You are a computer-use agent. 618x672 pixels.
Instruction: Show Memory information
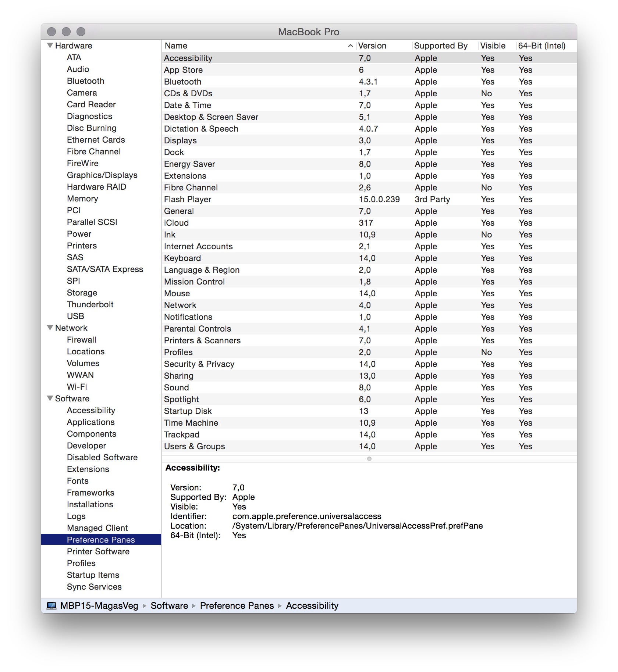[82, 199]
